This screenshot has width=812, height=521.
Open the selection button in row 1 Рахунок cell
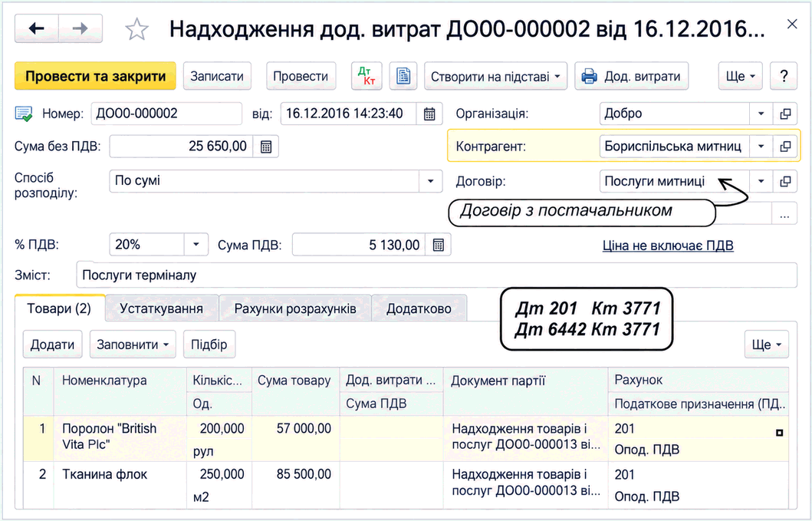779,432
